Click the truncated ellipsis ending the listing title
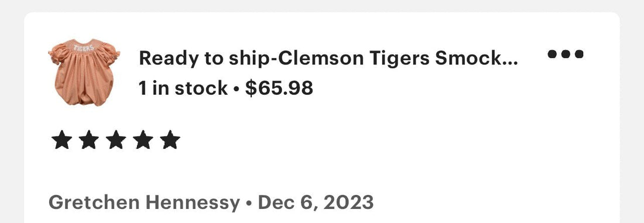 [x=513, y=64]
